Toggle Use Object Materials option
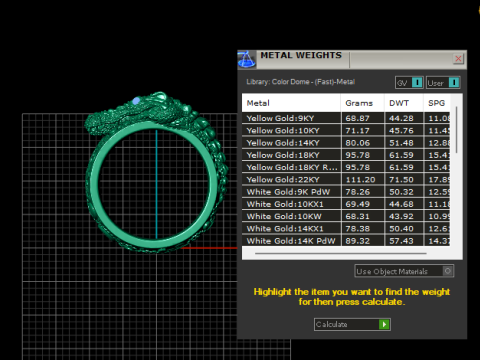Screen dimensions: 480x360 point(404,271)
